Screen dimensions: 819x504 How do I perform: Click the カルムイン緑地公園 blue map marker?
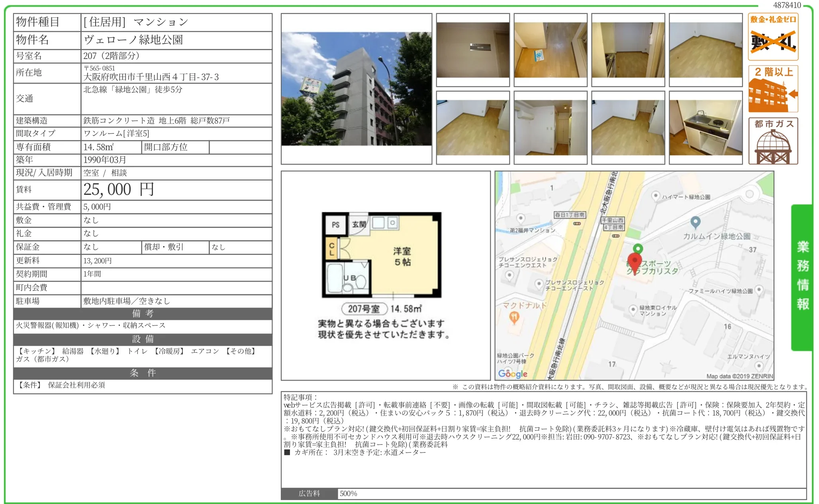coord(695,222)
